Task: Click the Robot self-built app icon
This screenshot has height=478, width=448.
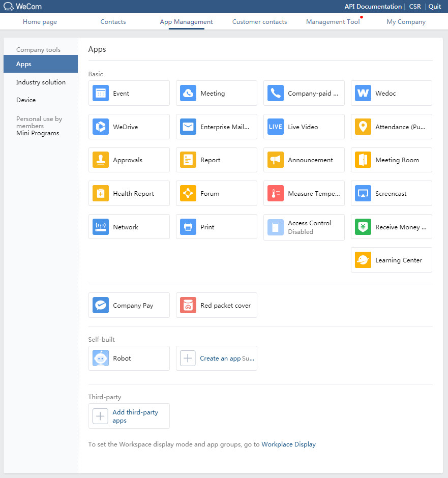Action: pyautogui.click(x=101, y=358)
